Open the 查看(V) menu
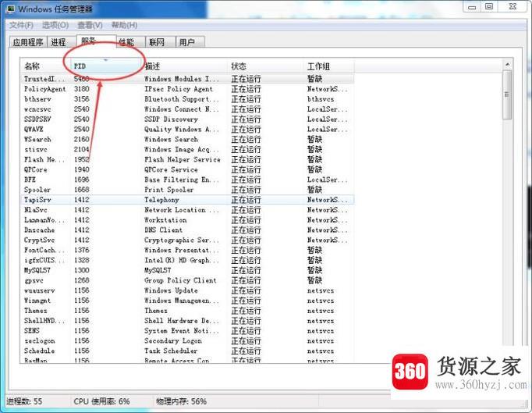Viewport: 532px width, 413px height. (90, 25)
